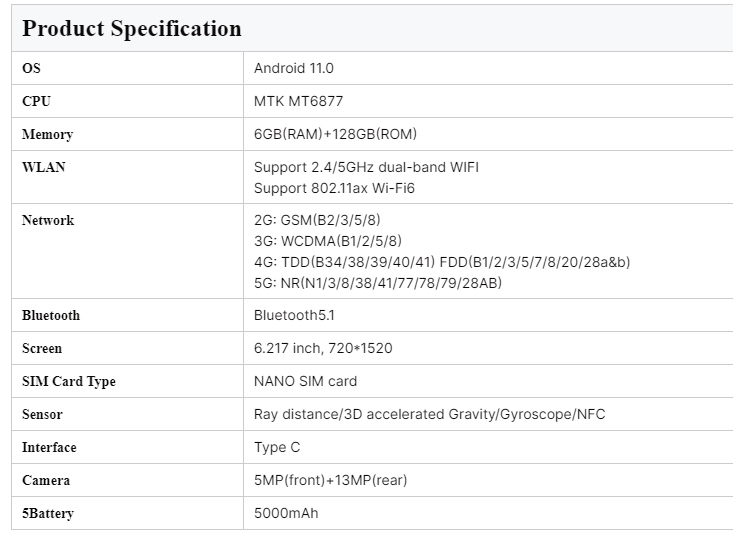
Task: Select the NANO SIM card value
Action: click(x=305, y=381)
